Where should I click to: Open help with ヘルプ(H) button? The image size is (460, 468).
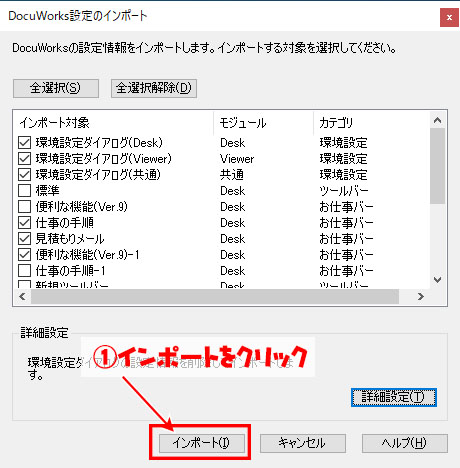click(x=405, y=443)
